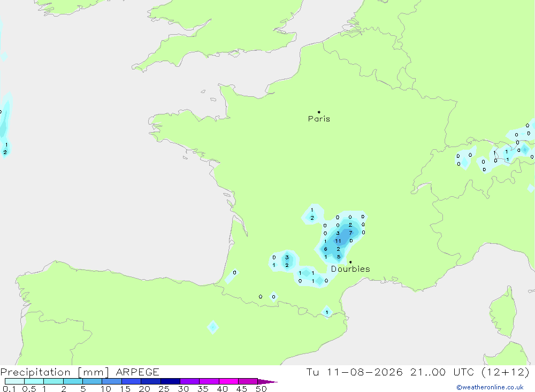Open the weatheronline.co.uk copyright link
The height and width of the screenshot is (392, 535).
[x=490, y=387]
